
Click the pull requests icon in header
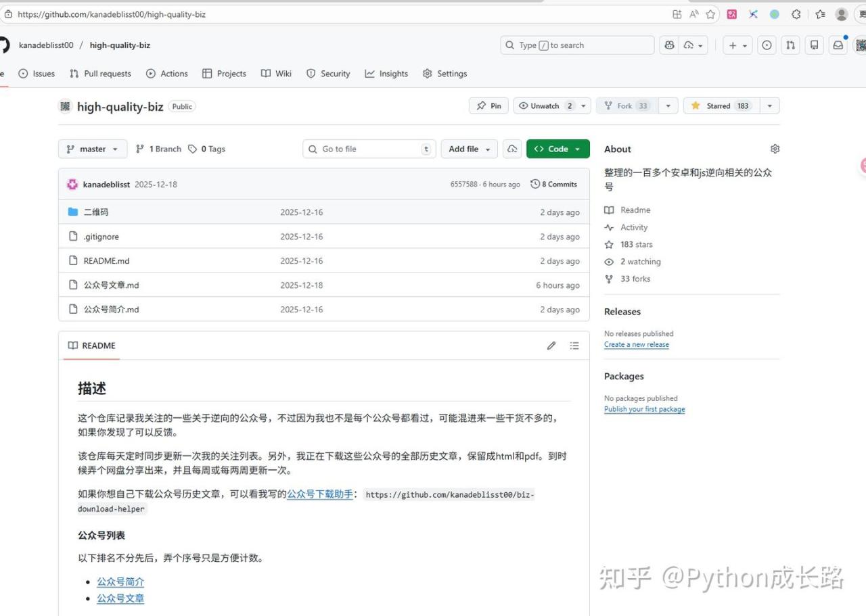coord(790,45)
